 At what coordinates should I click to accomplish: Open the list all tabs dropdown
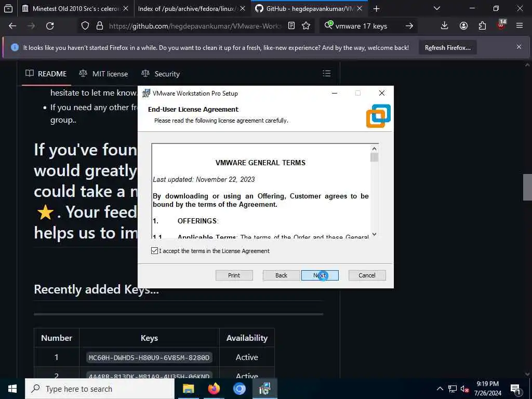click(437, 8)
